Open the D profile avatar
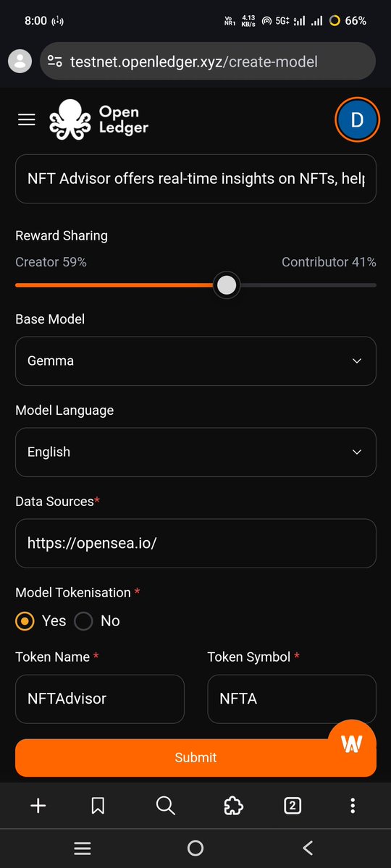 point(357,119)
